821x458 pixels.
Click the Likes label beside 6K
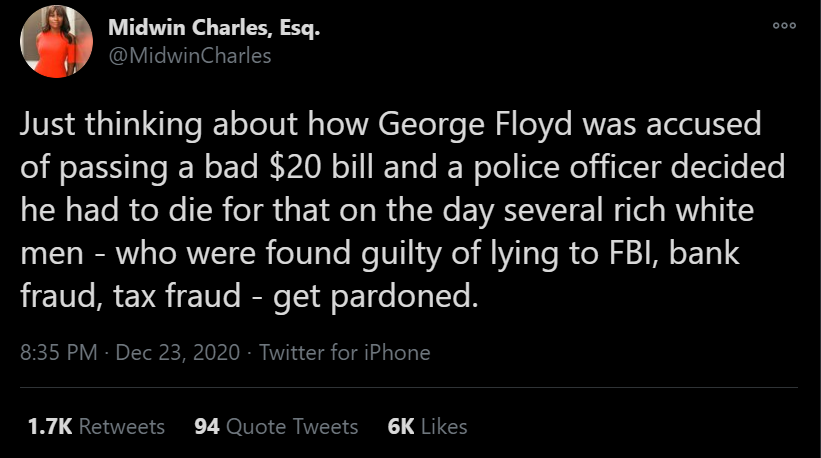coord(444,426)
